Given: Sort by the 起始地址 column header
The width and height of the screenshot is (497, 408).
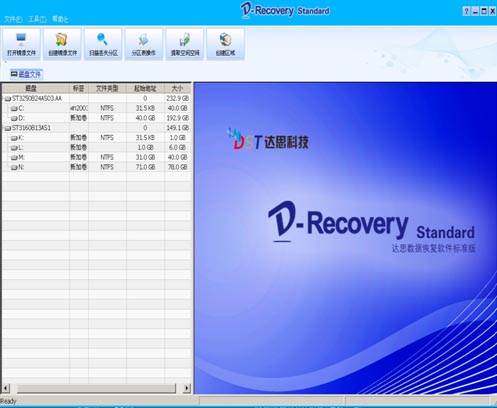Looking at the screenshot, I should click(145, 88).
